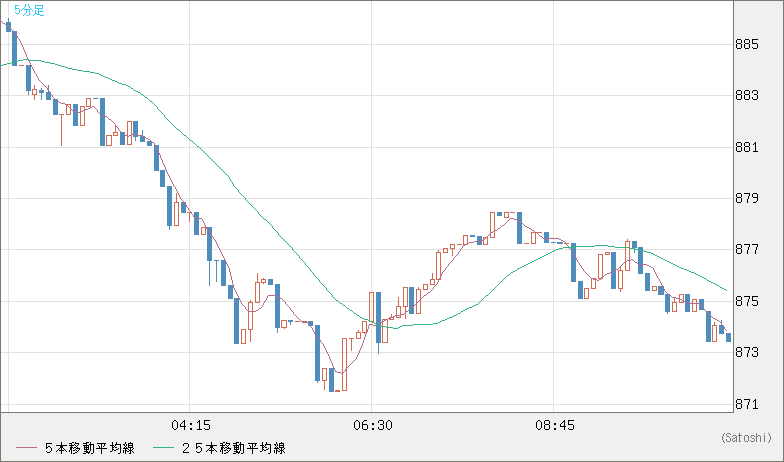Image resolution: width=784 pixels, height=462 pixels.
Task: Click the 871 price axis label
Action: [x=746, y=404]
